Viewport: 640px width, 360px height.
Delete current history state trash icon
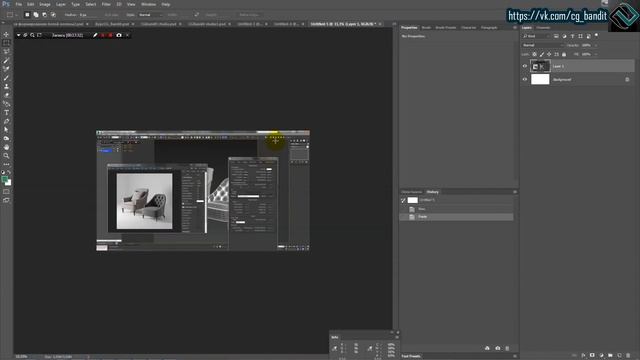[507, 348]
